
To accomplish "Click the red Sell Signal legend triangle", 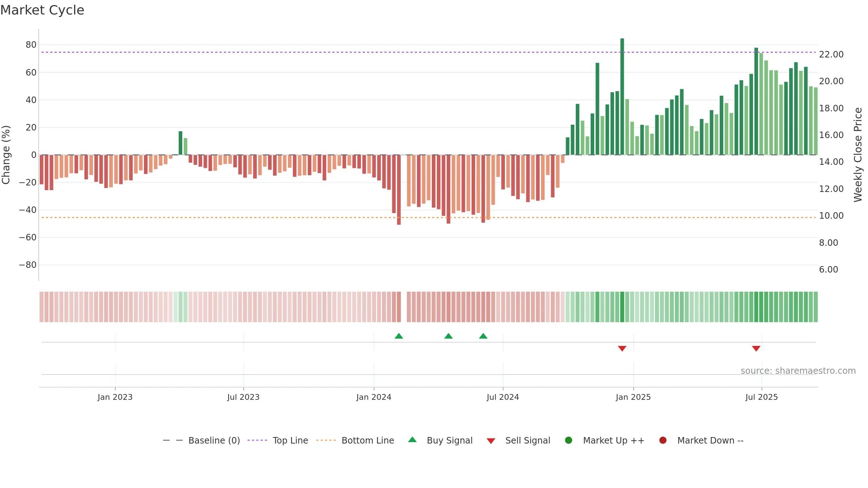I will point(491,441).
